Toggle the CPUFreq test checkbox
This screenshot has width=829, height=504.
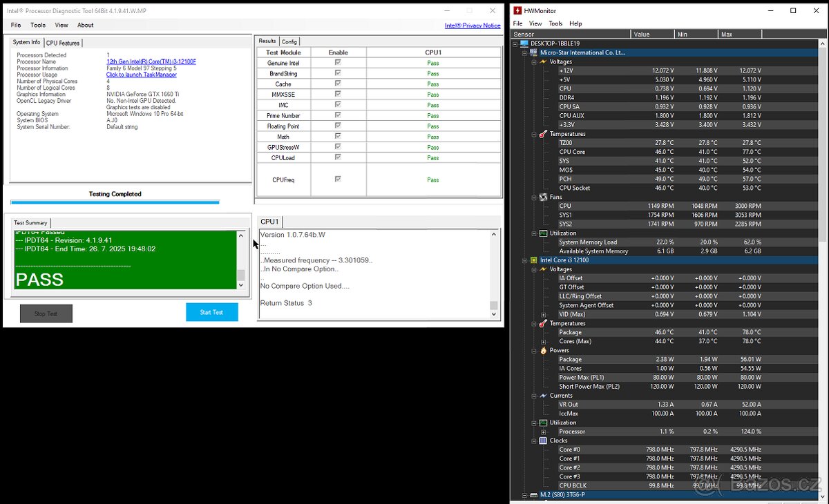[338, 180]
